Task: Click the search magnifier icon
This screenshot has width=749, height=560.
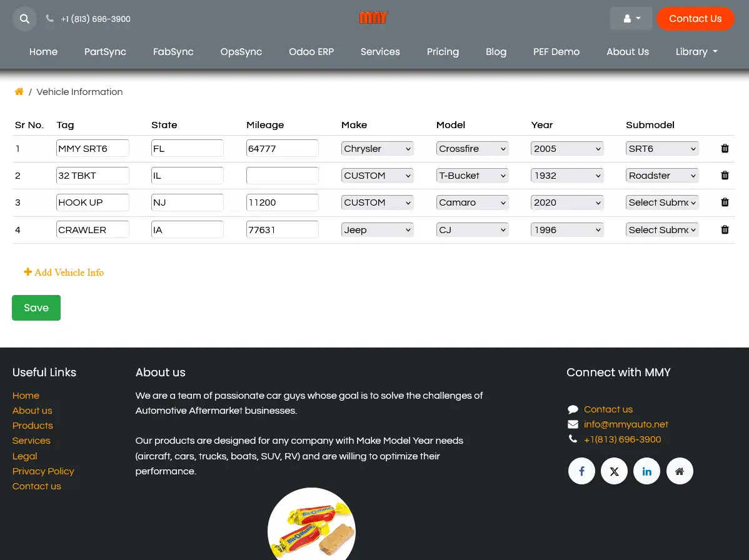Action: point(24,19)
